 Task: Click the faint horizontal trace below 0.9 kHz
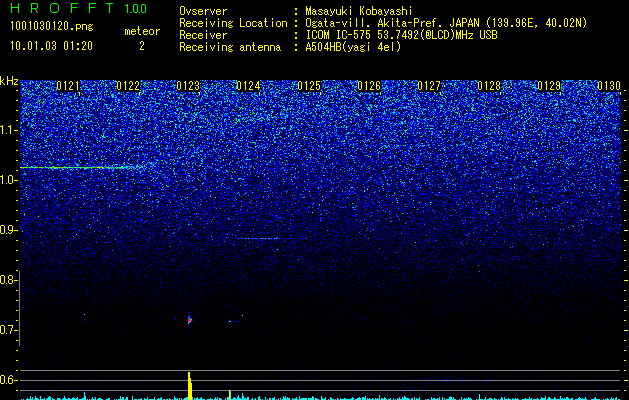(x=261, y=239)
